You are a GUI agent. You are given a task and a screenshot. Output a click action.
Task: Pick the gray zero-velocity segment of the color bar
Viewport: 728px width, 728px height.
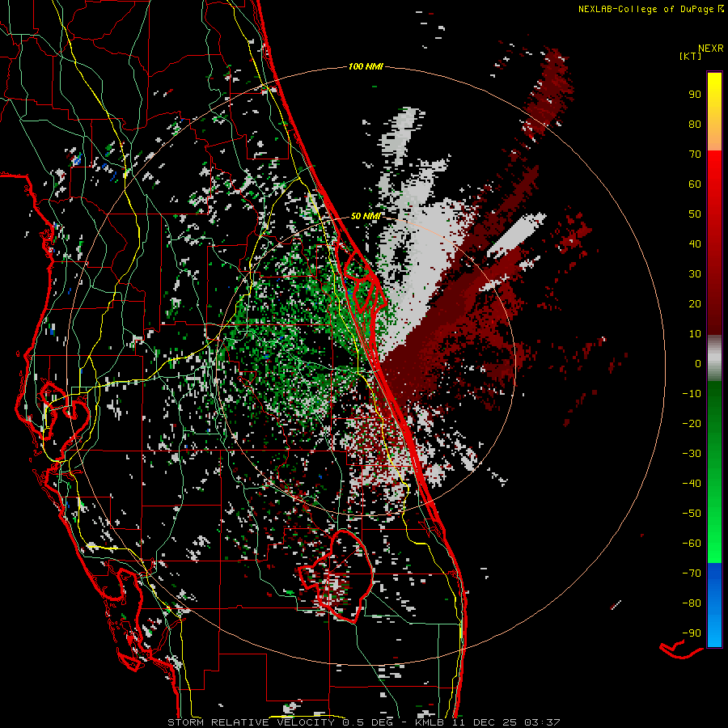tap(714, 358)
